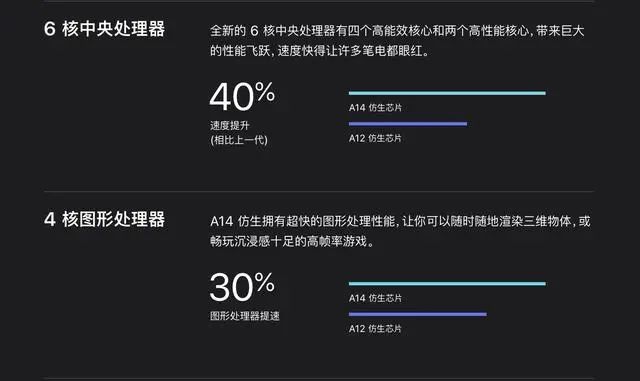
Task: Click the (相比上一代) caption text
Action: [239, 140]
